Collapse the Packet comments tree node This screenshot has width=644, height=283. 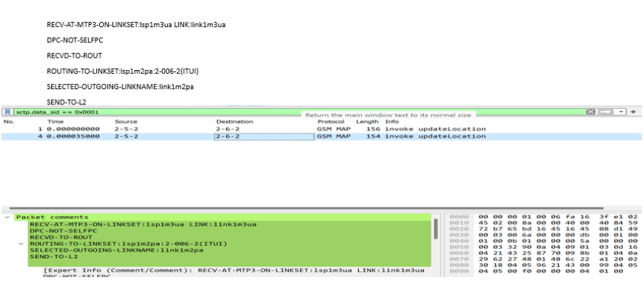(8, 217)
